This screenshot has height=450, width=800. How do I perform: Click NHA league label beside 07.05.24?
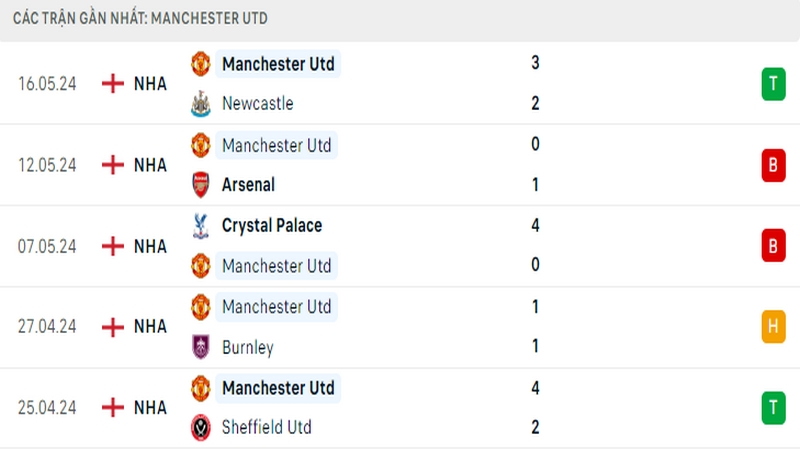[150, 245]
